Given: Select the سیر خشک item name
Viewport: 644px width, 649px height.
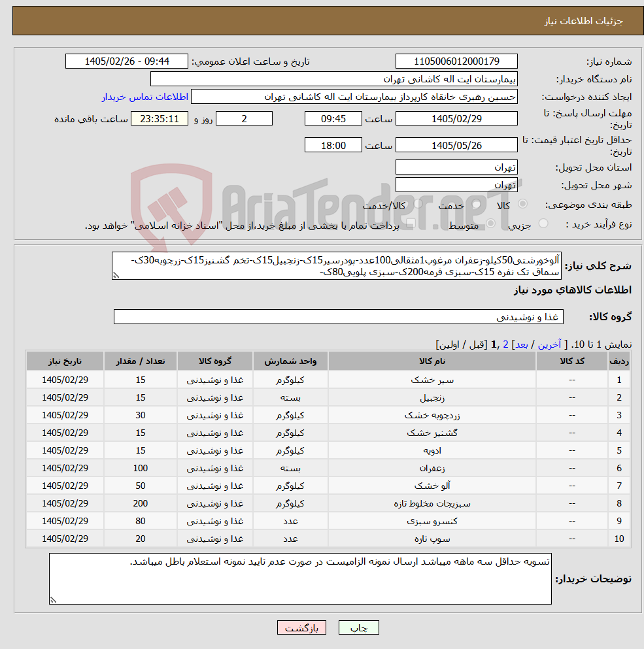Looking at the screenshot, I should pos(432,380).
